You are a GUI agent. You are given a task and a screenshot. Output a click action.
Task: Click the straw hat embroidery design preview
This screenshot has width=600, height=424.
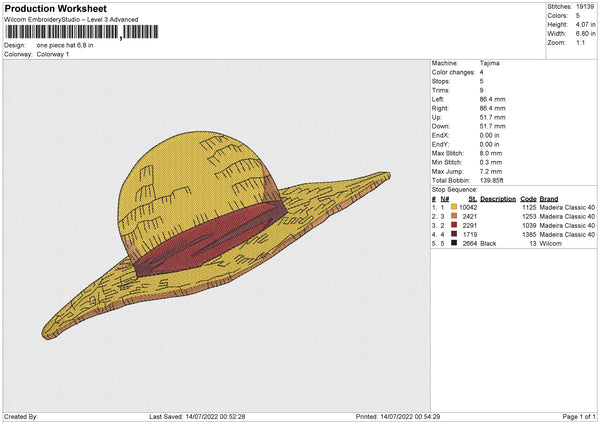[x=216, y=235]
